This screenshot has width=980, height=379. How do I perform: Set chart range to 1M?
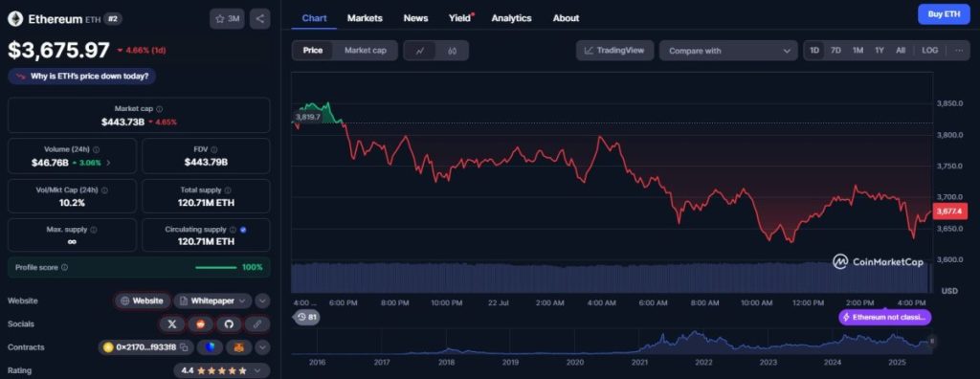857,51
